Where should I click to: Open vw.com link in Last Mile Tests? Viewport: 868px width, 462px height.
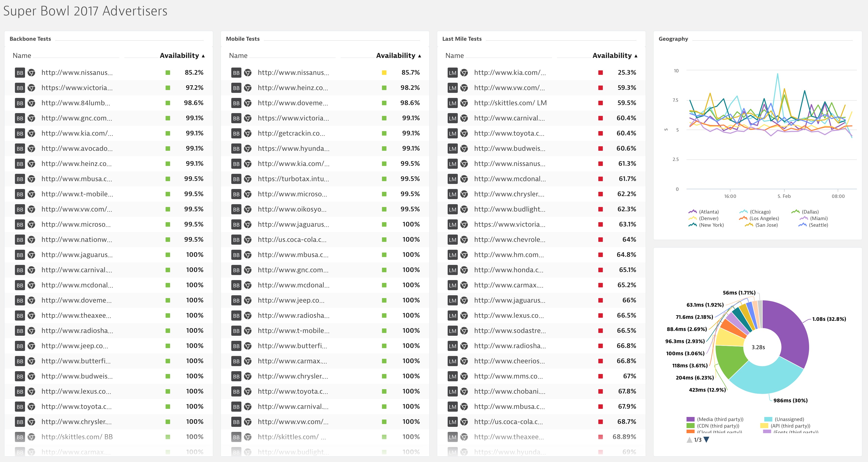point(510,88)
